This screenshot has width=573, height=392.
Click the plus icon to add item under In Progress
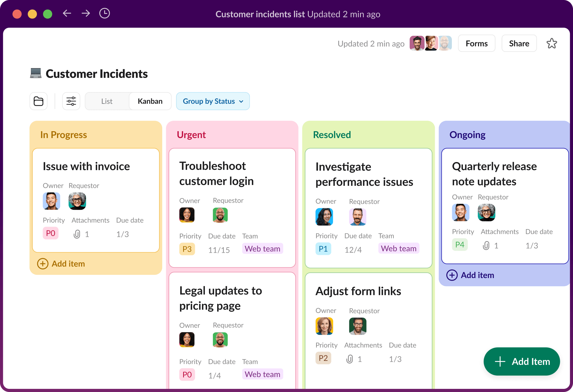[43, 264]
